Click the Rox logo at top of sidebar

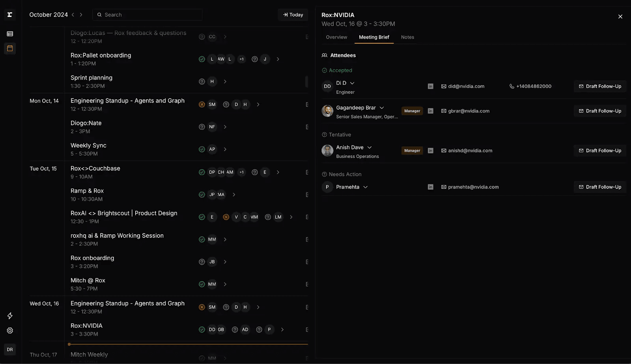(9, 15)
